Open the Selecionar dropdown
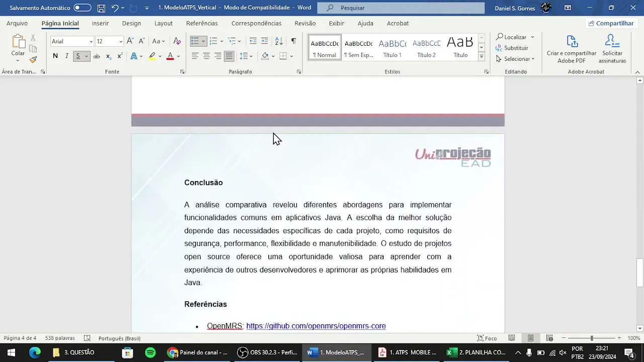Screen dimensions: 644x362 click(x=515, y=59)
